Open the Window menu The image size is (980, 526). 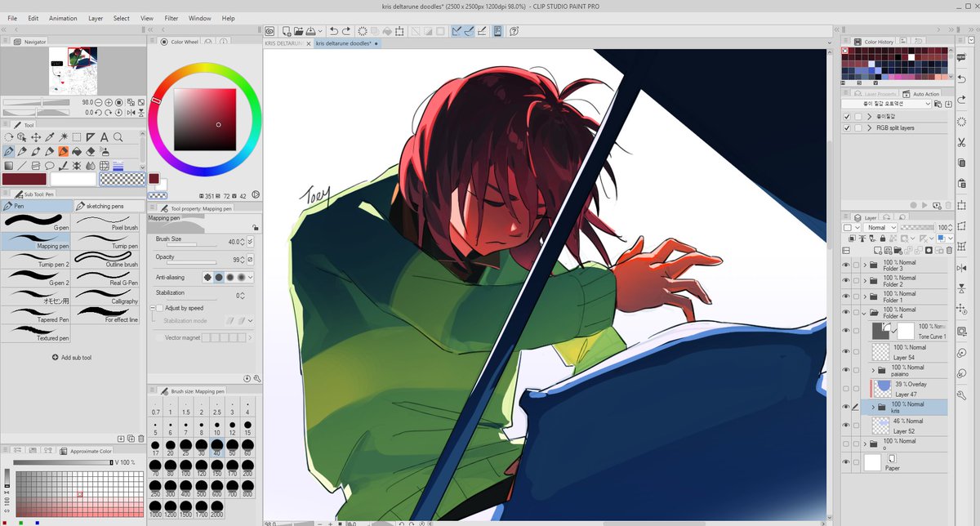point(200,17)
